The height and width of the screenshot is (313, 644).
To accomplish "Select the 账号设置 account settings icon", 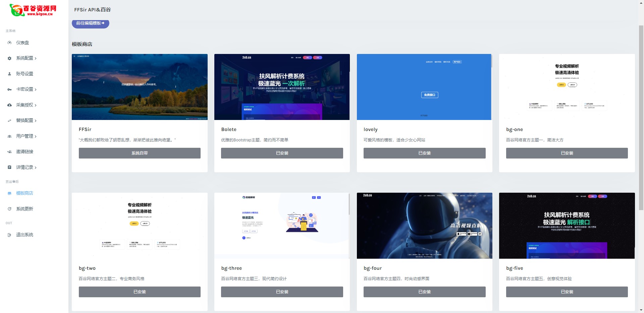I will [x=9, y=73].
